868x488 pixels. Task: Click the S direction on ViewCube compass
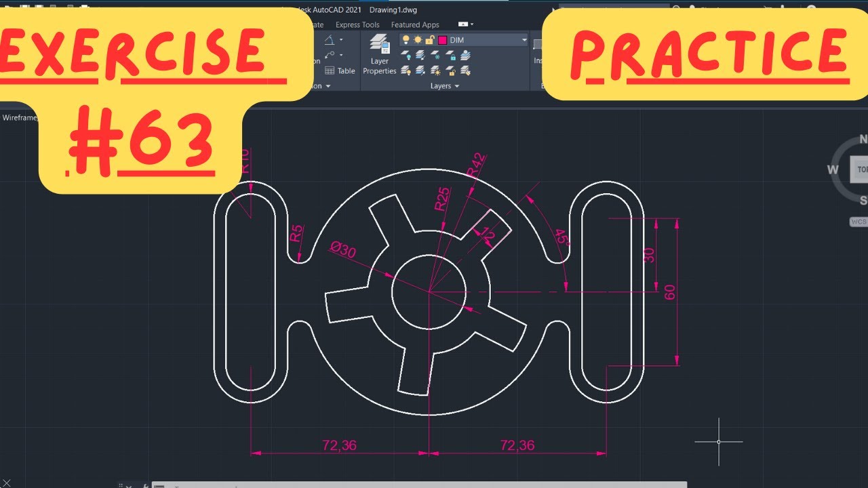863,200
